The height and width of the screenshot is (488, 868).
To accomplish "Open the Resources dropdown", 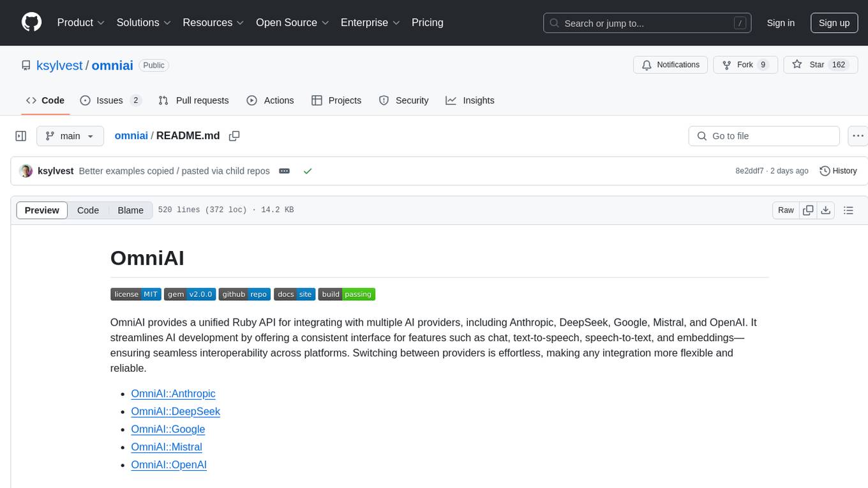I will tap(213, 22).
